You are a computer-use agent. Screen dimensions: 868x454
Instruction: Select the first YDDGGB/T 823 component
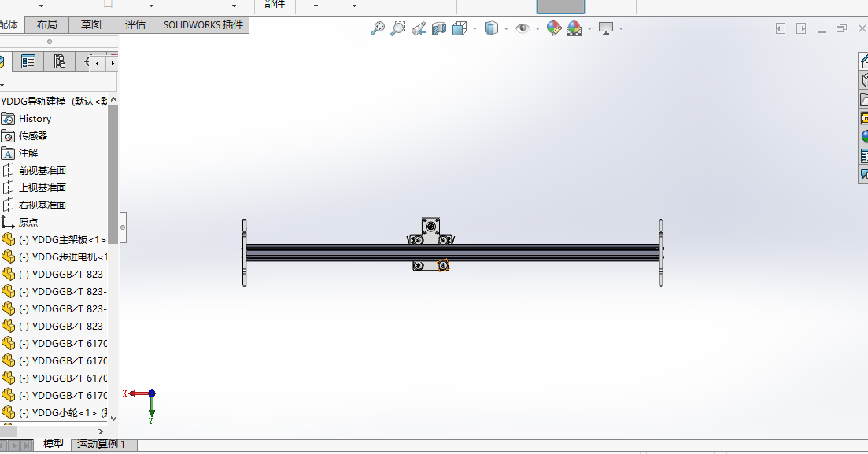click(54, 274)
